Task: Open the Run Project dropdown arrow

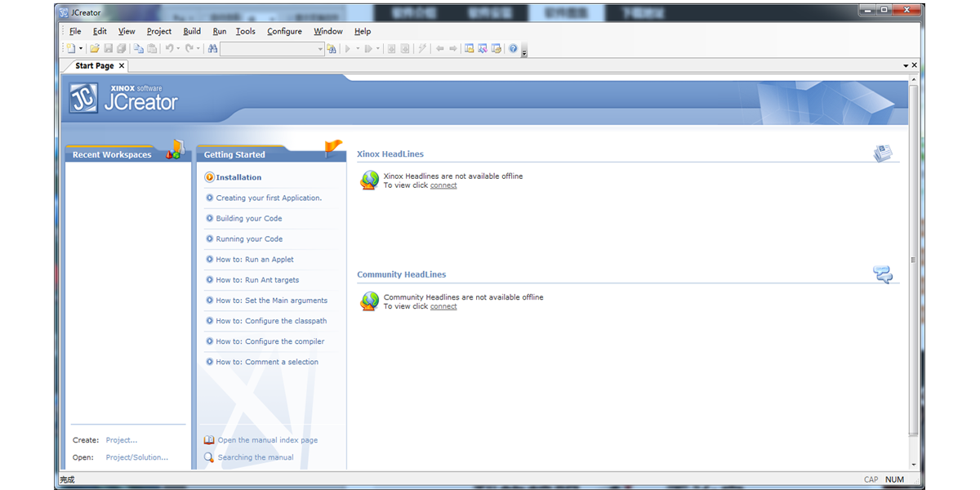Action: (358, 48)
